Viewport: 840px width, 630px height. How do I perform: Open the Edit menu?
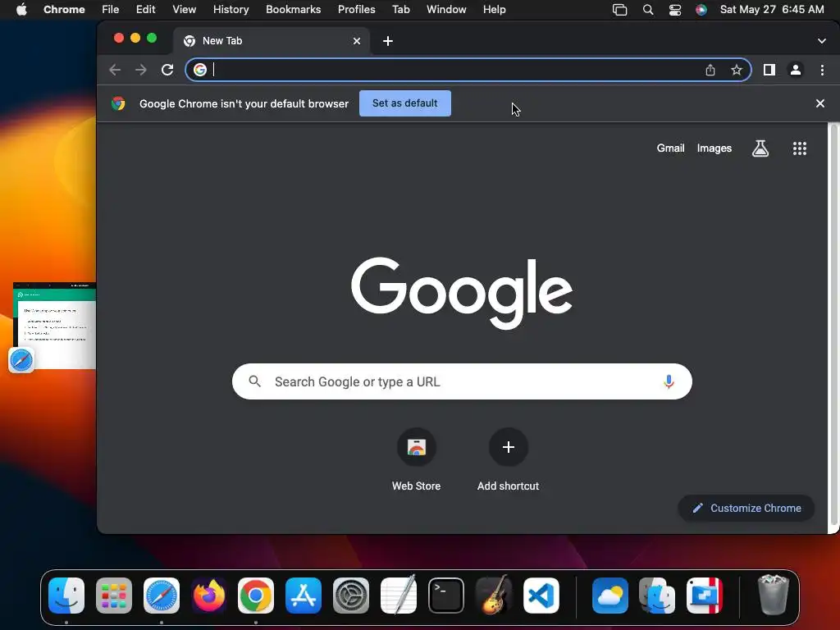coord(146,10)
